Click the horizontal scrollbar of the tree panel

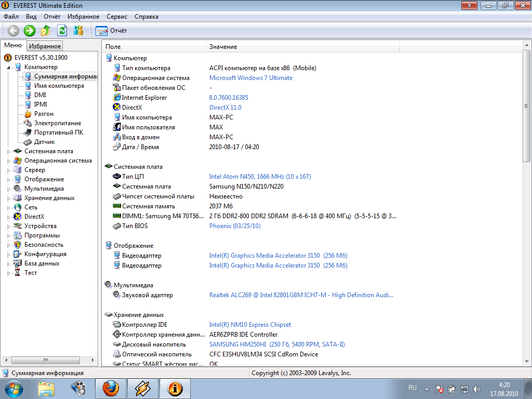pos(46,360)
